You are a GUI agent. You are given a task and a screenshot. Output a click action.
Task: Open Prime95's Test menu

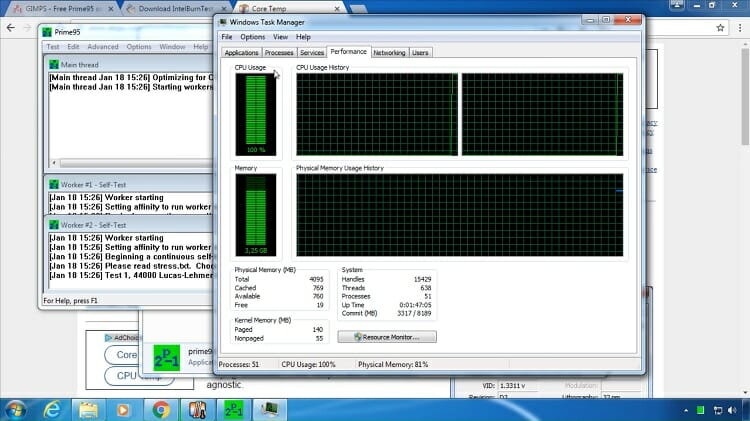tap(53, 47)
